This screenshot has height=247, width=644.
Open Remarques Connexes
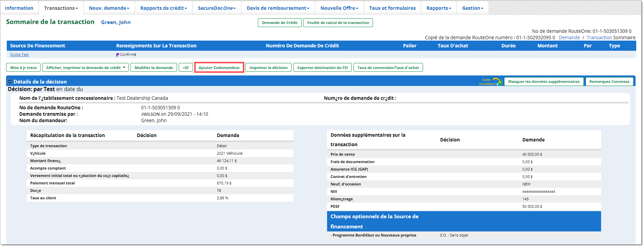point(609,82)
